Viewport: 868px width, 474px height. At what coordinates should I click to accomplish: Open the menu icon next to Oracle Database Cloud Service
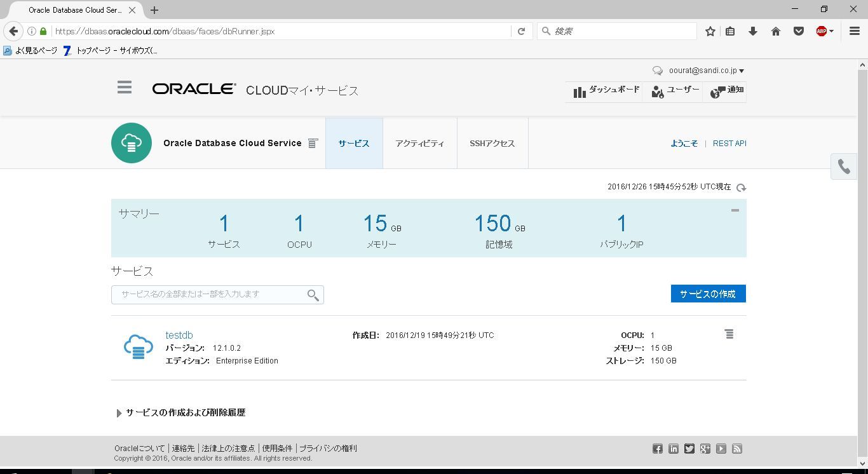(313, 144)
